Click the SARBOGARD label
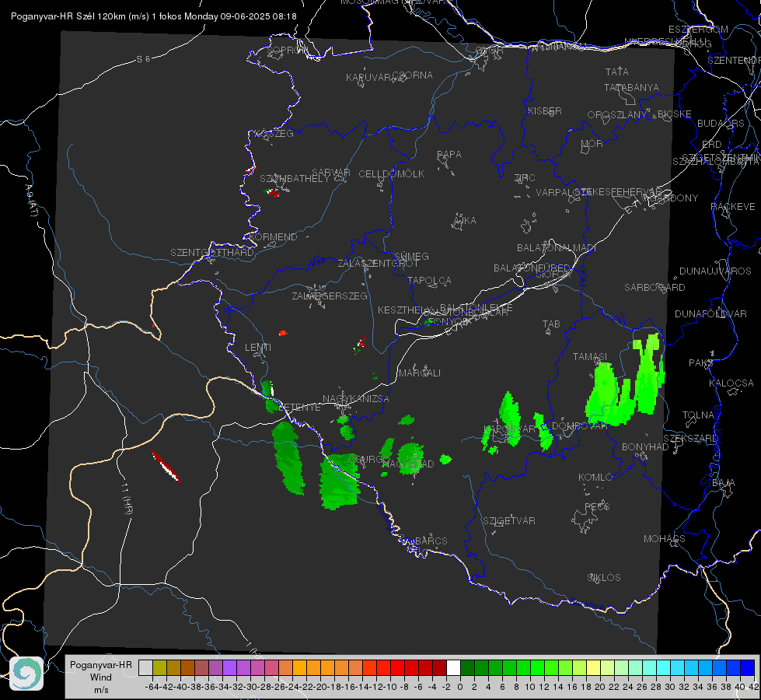 pos(655,288)
